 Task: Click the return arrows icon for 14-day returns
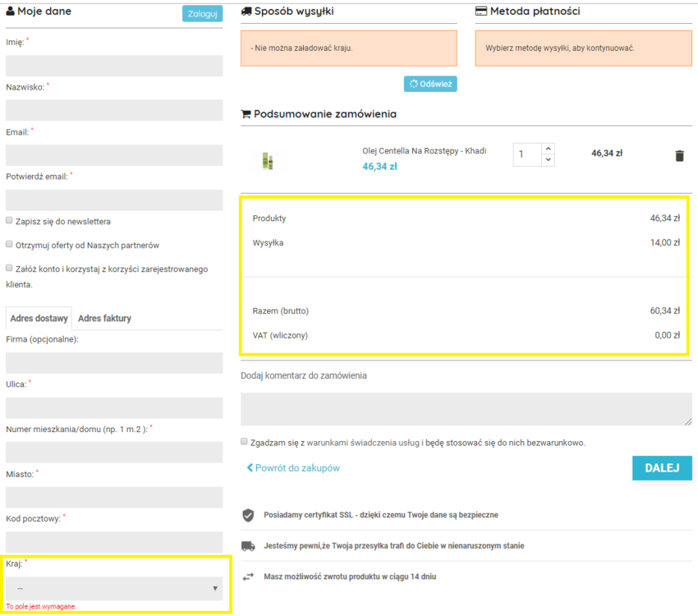248,577
